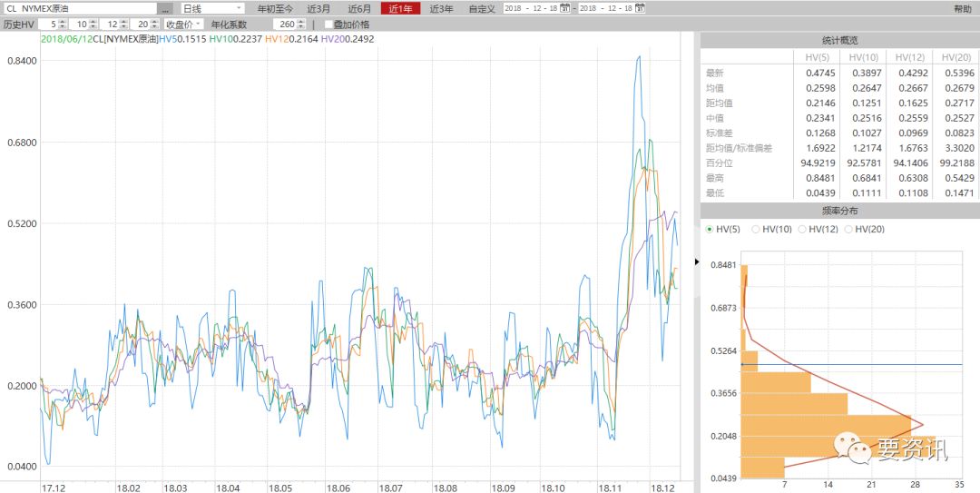Click the 百分位 row label
The image size is (980, 493).
[x=719, y=163]
